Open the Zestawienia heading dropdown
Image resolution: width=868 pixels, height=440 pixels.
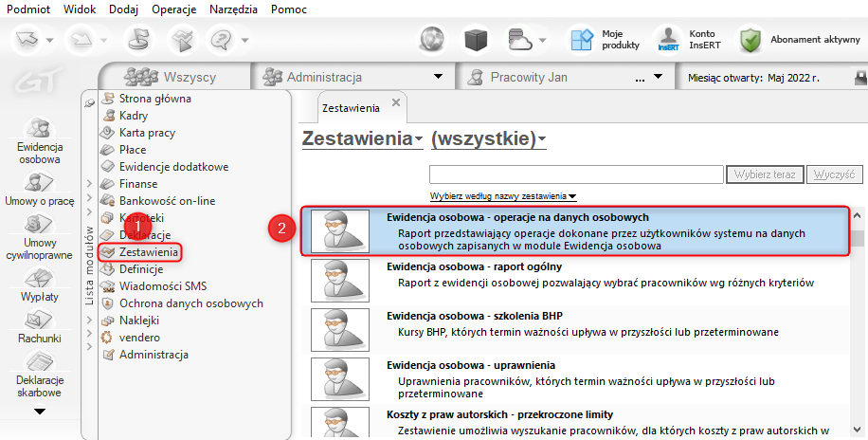click(363, 138)
